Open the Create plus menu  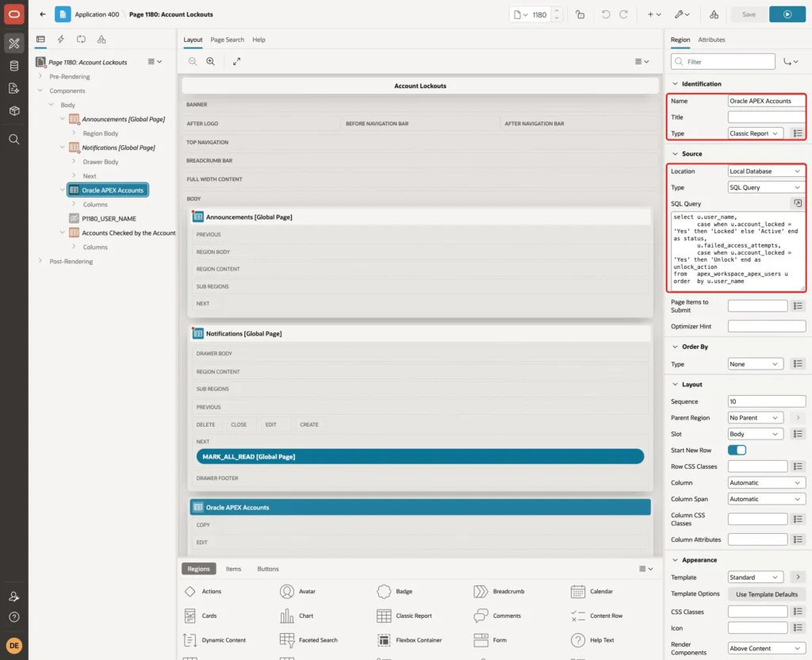tap(654, 14)
